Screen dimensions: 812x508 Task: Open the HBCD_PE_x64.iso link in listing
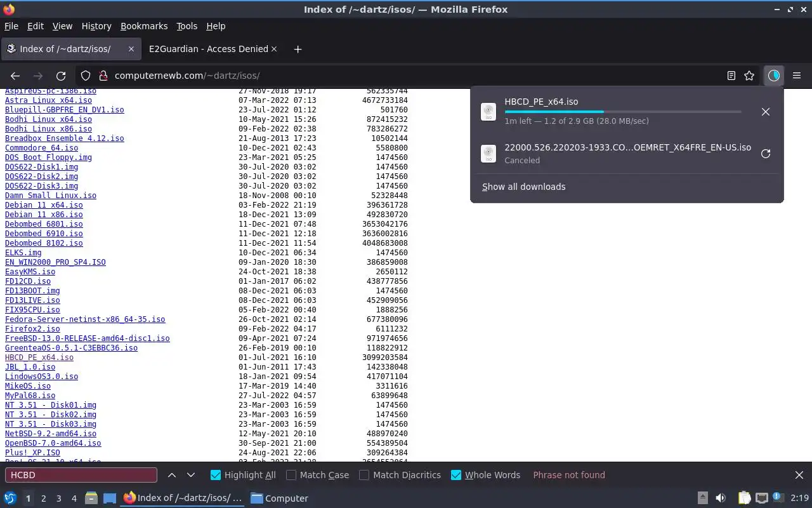(39, 358)
